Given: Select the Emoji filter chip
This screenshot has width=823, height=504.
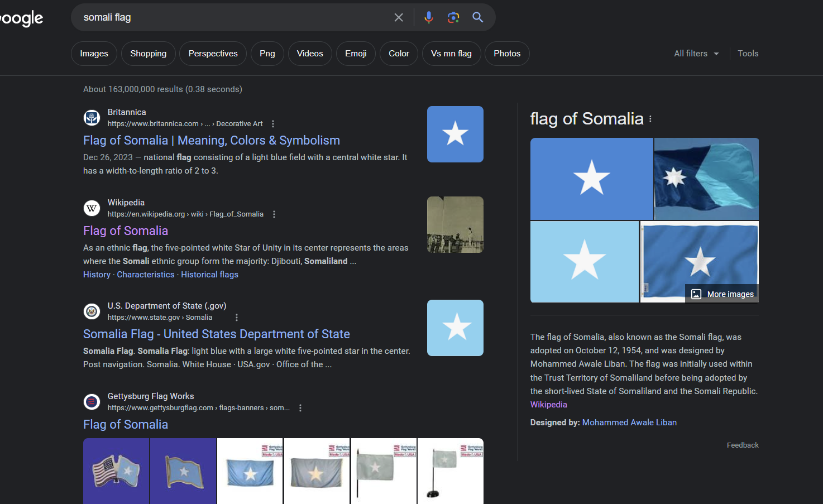Looking at the screenshot, I should point(356,54).
